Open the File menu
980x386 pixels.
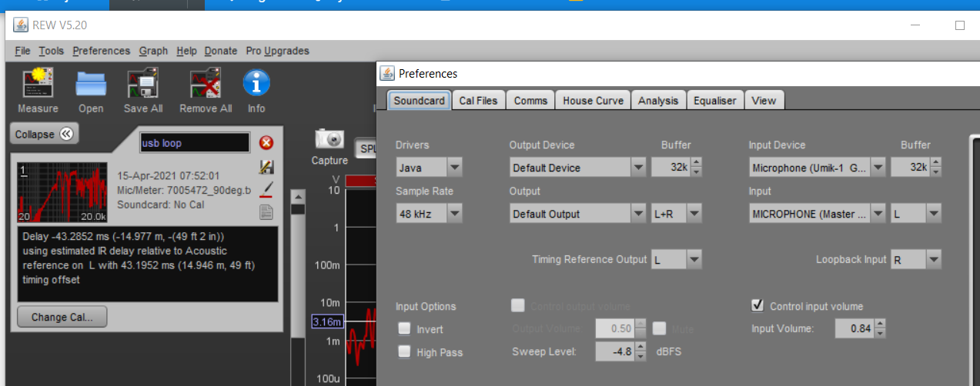point(22,51)
